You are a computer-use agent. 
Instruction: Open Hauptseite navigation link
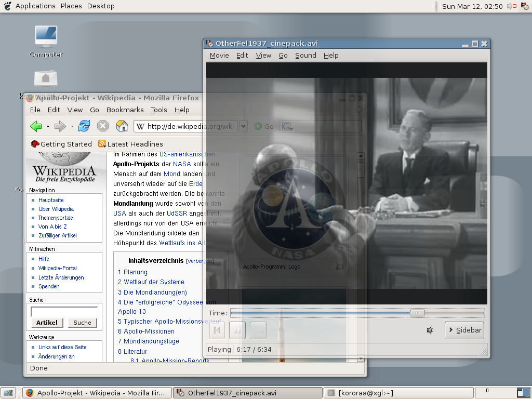click(x=51, y=200)
